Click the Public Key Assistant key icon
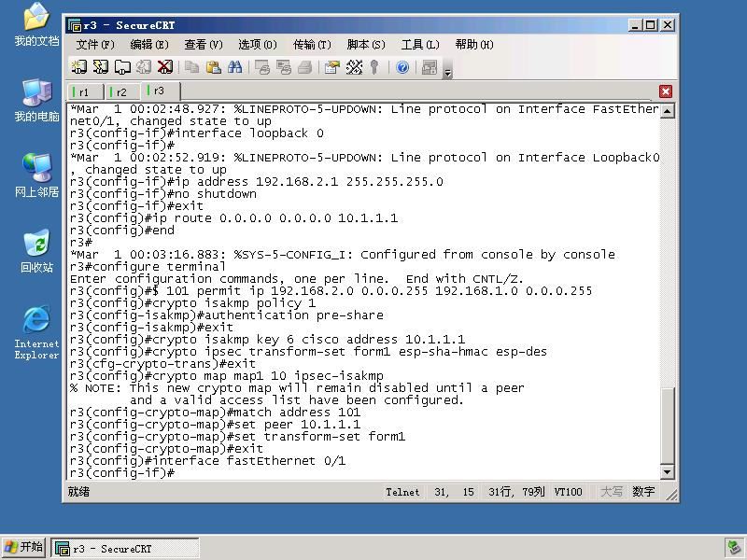This screenshot has height=560, width=747. 374,67
